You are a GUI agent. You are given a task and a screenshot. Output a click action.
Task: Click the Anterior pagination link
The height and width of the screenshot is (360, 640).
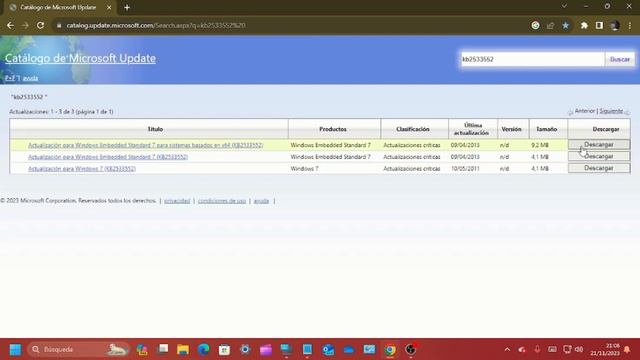[584, 111]
